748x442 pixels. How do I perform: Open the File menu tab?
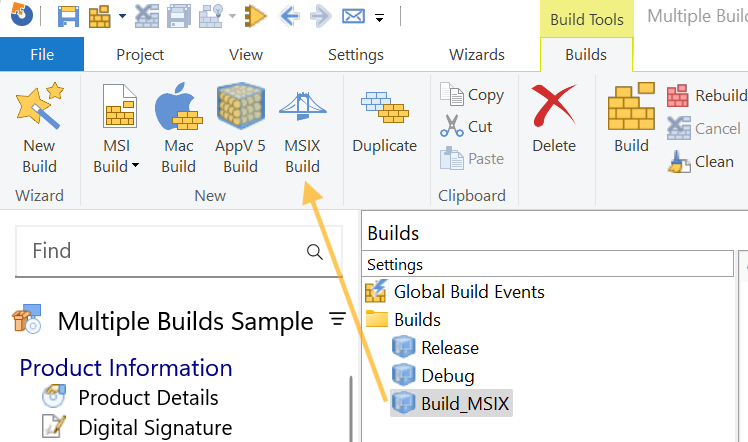pyautogui.click(x=42, y=54)
